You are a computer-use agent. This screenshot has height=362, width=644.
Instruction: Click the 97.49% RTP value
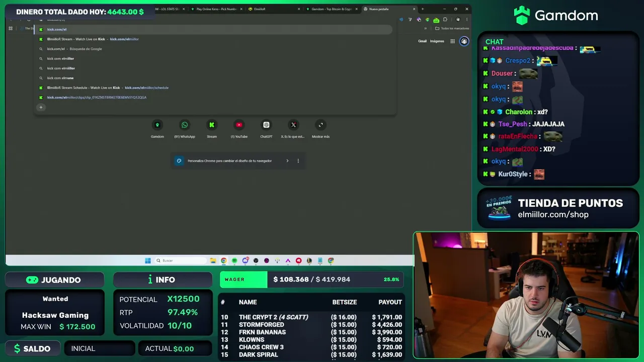point(182,312)
